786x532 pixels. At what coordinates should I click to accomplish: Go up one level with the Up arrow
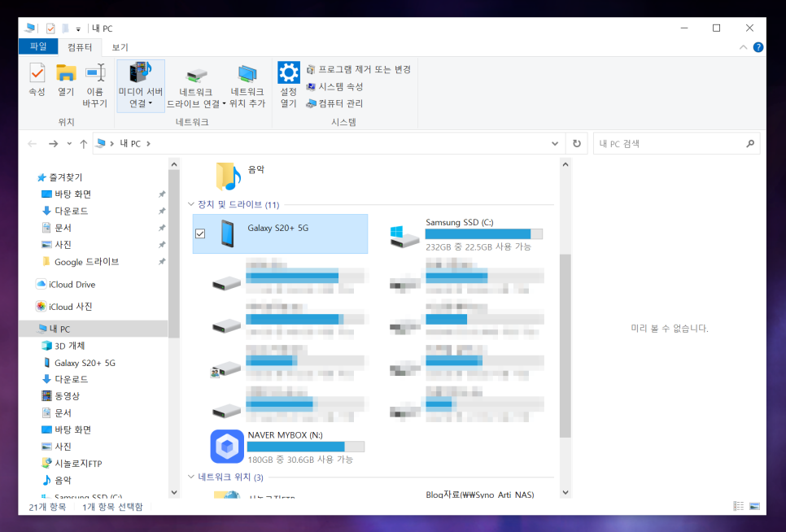[x=84, y=144]
